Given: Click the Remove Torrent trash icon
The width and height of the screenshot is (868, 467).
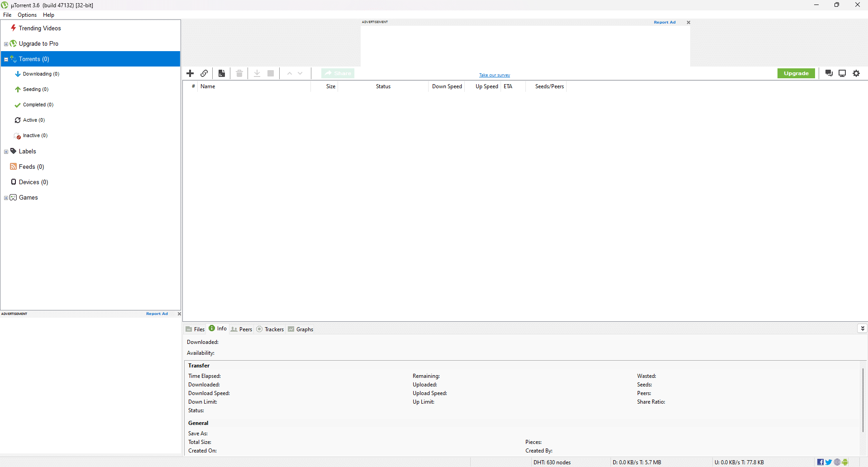Looking at the screenshot, I should pos(239,73).
